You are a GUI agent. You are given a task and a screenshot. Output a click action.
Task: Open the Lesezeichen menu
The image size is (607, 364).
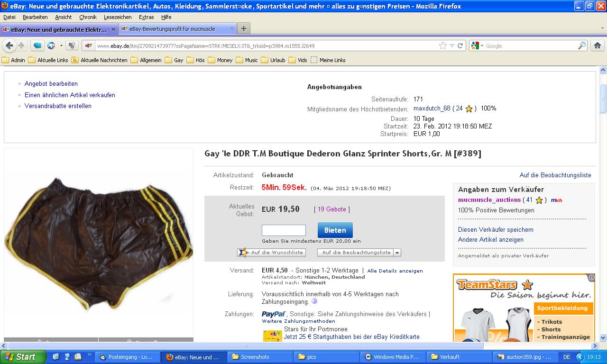coord(118,17)
